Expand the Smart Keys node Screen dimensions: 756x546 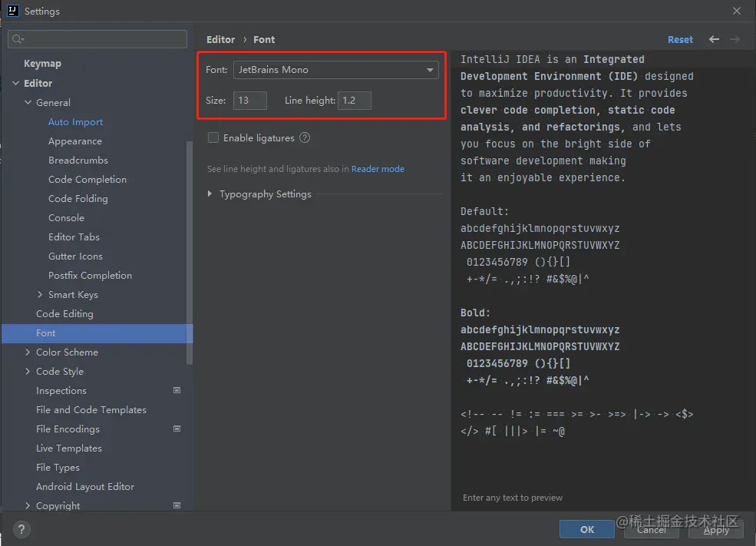pos(40,294)
